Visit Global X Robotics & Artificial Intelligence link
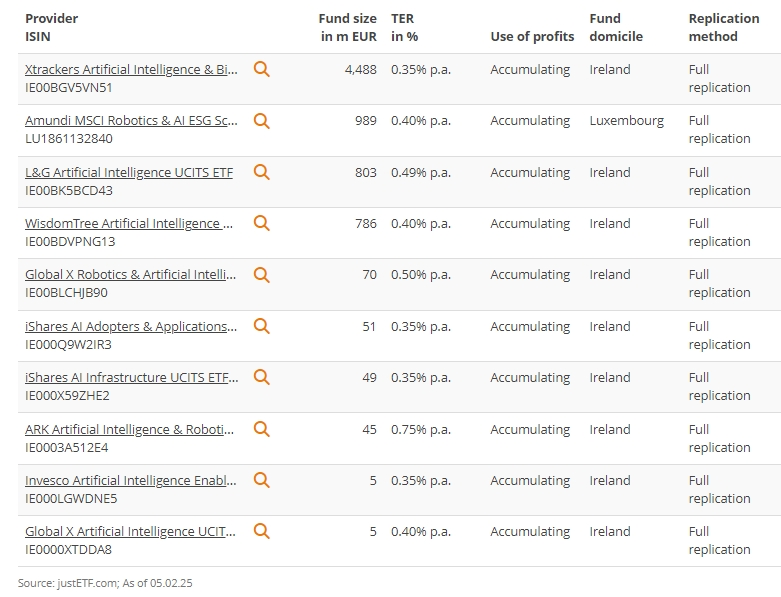The width and height of the screenshot is (781, 597). [x=130, y=275]
